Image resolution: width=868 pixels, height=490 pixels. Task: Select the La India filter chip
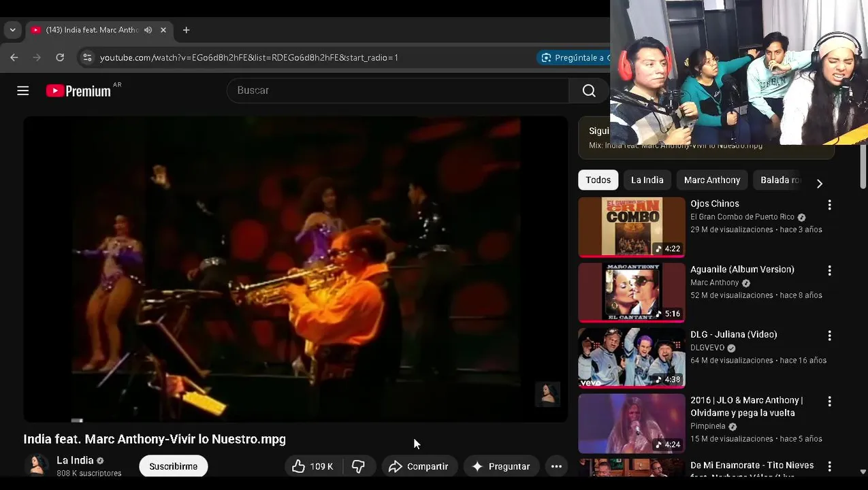coord(647,180)
